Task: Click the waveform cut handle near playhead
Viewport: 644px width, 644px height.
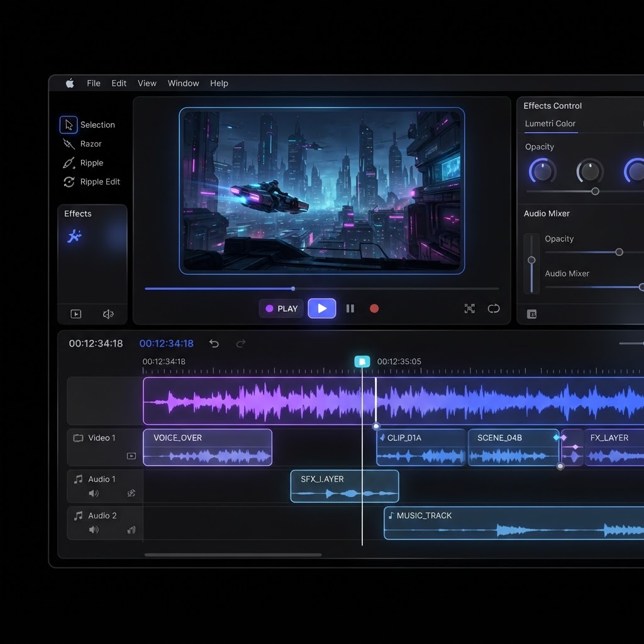Action: [x=376, y=426]
